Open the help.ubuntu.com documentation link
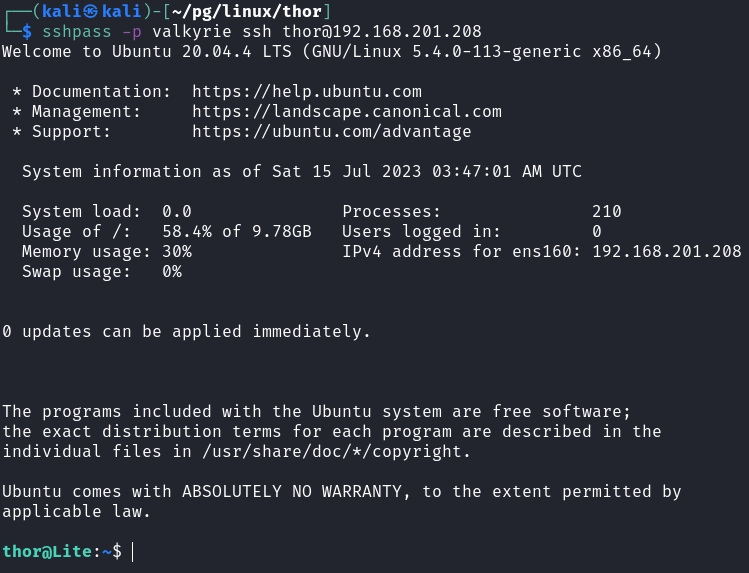 click(307, 92)
